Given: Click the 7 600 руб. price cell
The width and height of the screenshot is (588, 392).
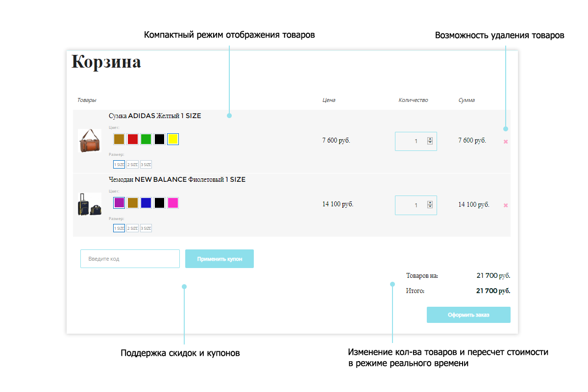Looking at the screenshot, I should pos(336,141).
